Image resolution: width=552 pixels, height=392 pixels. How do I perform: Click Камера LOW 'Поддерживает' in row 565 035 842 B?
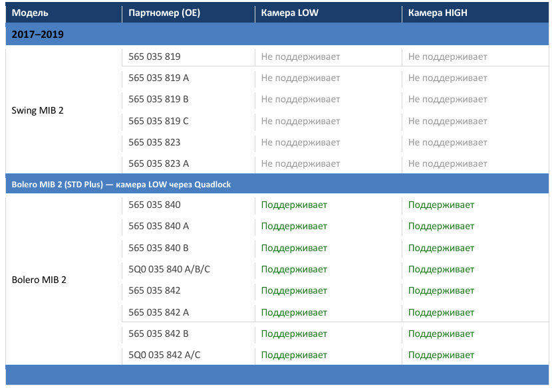point(294,334)
